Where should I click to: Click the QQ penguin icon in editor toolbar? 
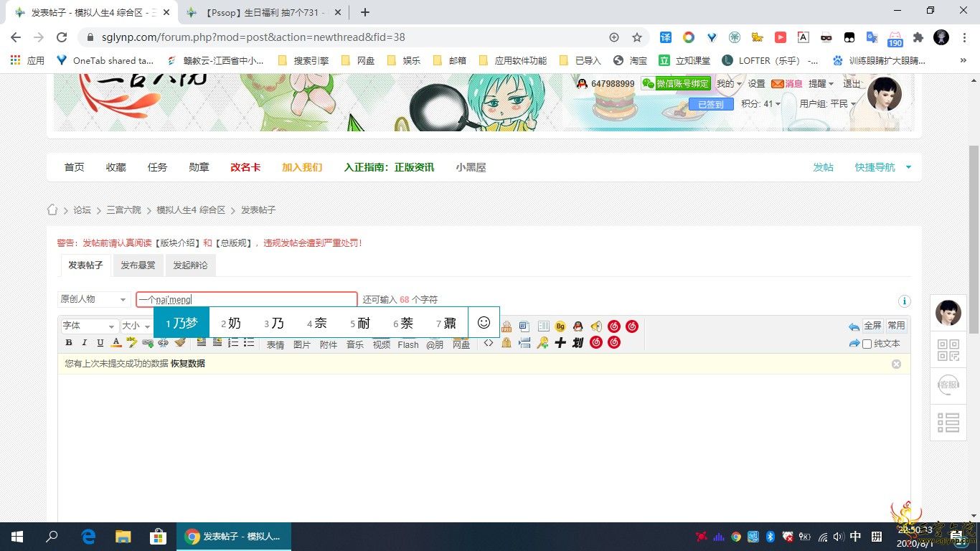(x=578, y=326)
